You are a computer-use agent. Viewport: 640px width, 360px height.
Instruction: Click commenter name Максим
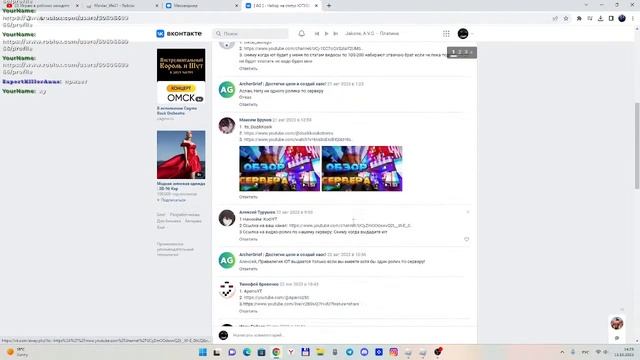click(x=255, y=120)
